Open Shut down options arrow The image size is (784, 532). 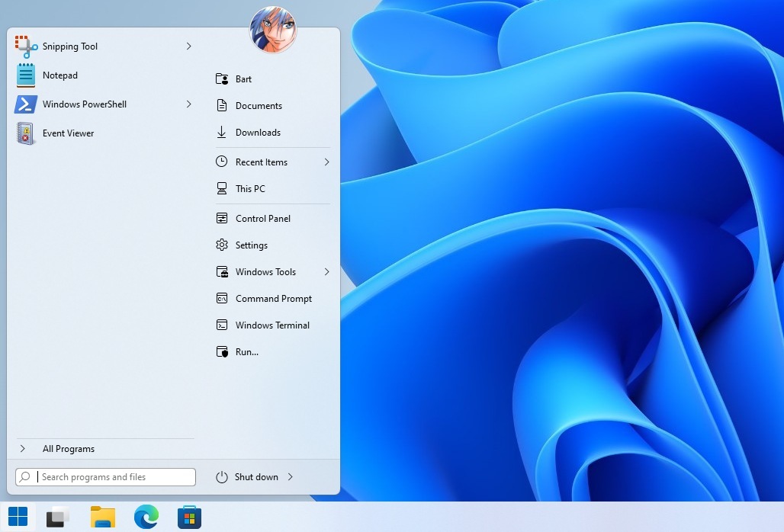291,477
